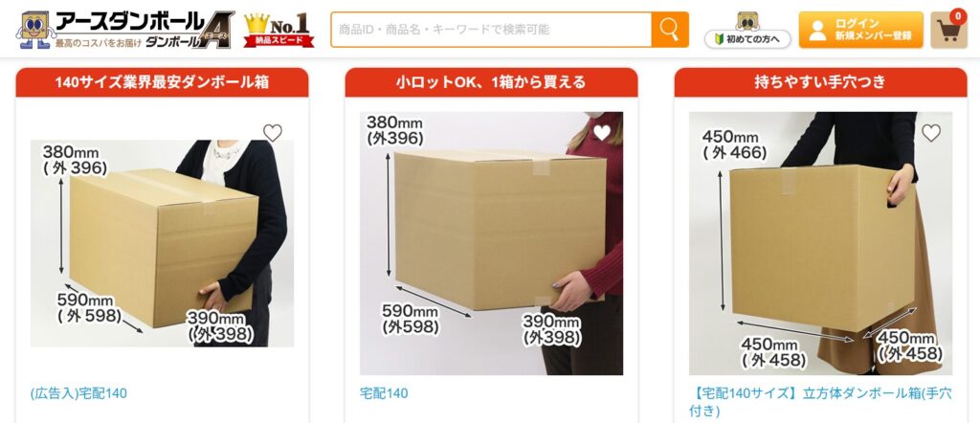Open the shopping cart icon
The height and width of the screenshot is (423, 980).
point(948,30)
